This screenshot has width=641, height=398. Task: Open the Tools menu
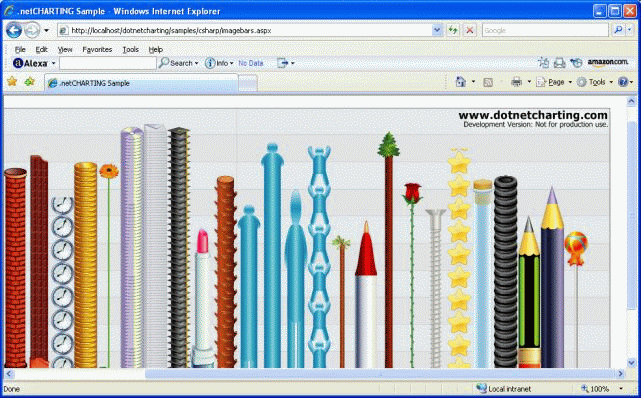(x=130, y=49)
